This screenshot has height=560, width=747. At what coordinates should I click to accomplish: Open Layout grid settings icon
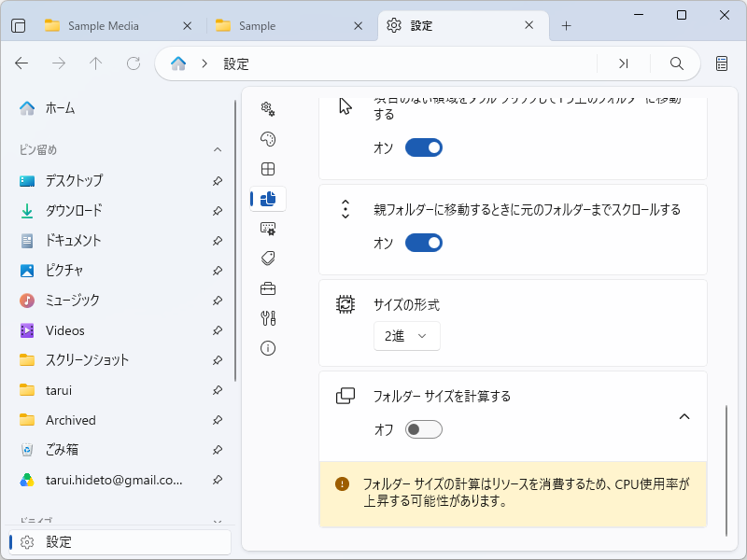point(268,169)
